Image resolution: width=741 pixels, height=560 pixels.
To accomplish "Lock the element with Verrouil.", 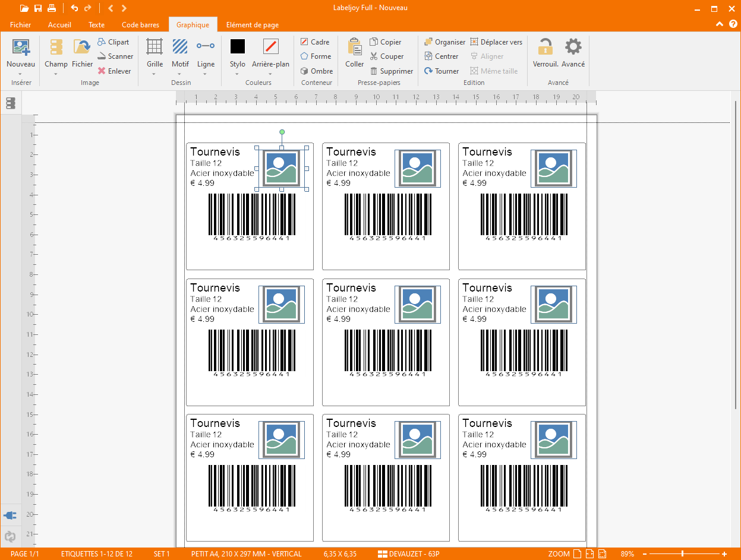I will click(545, 53).
